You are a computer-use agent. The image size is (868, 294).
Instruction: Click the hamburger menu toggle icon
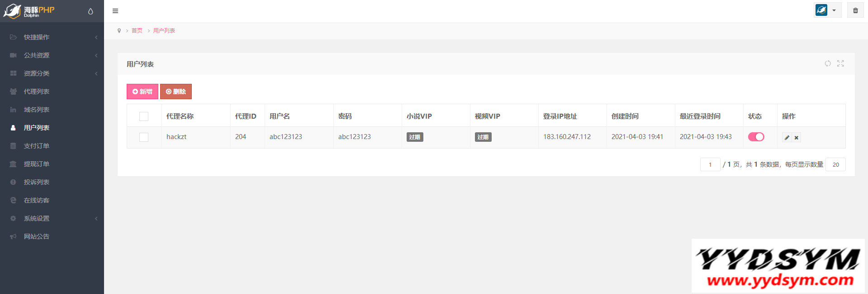pyautogui.click(x=115, y=11)
